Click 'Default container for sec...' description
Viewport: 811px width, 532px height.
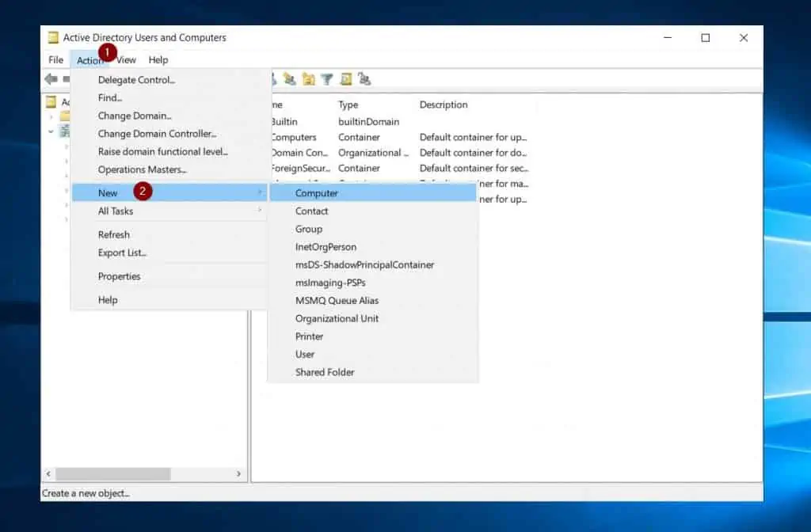(474, 169)
